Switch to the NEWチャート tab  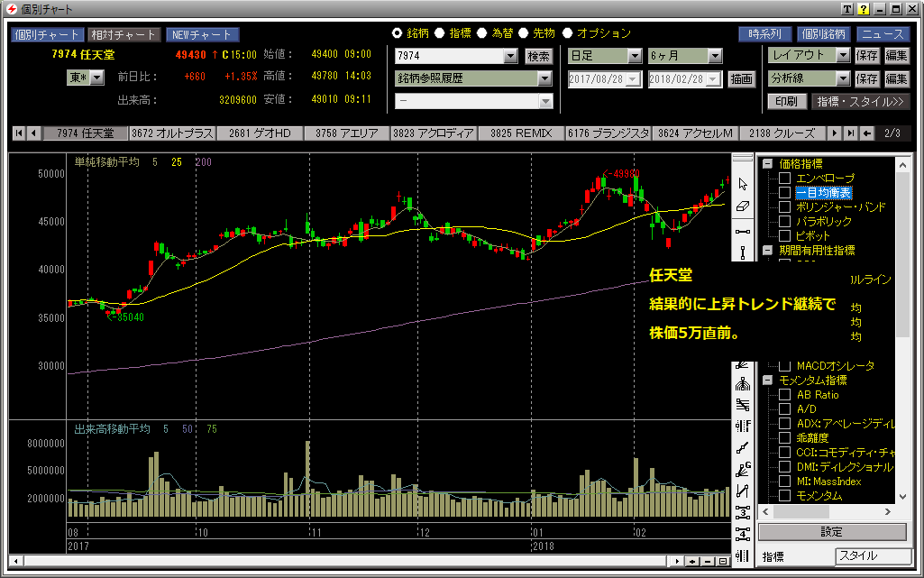(x=202, y=35)
